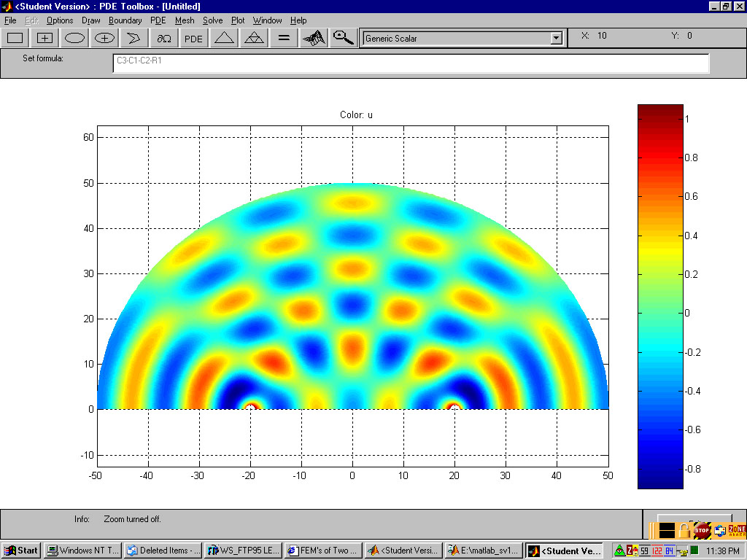747x560 pixels.
Task: Open the Window menu
Action: [x=267, y=20]
